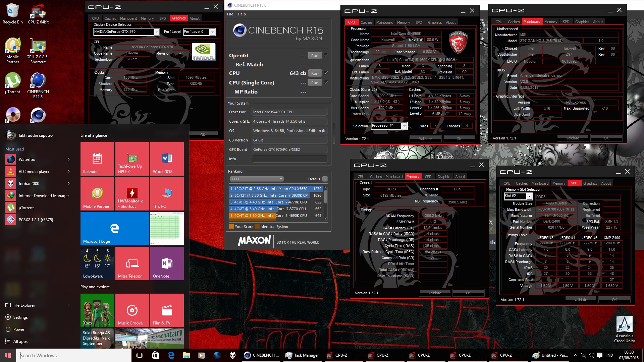Run the CPU Single Core benchmark
Viewport: 644px width, 362px height.
[x=315, y=83]
